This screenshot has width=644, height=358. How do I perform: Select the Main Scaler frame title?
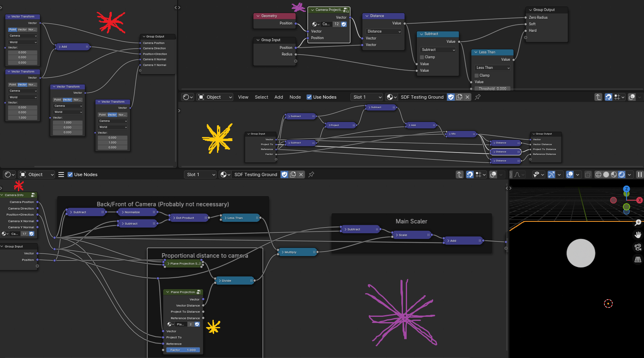(411, 221)
